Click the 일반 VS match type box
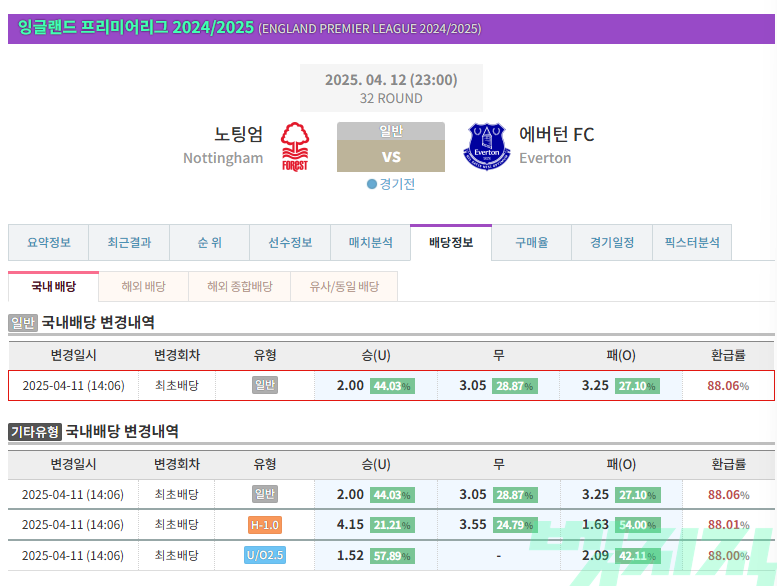The height and width of the screenshot is (586, 777). (391, 147)
